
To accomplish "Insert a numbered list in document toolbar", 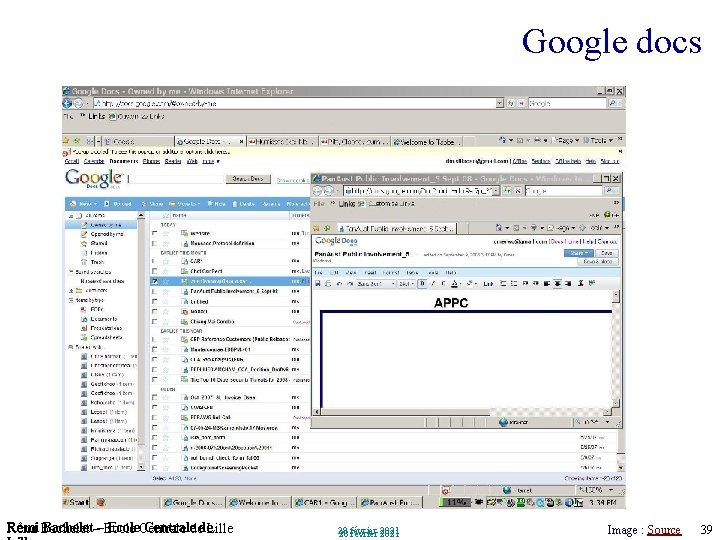I will (503, 284).
